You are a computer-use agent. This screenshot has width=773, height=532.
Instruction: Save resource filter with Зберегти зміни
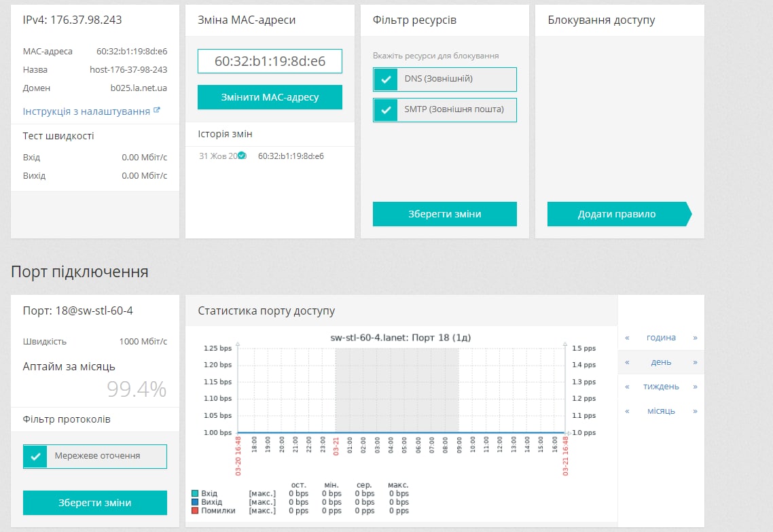point(444,214)
